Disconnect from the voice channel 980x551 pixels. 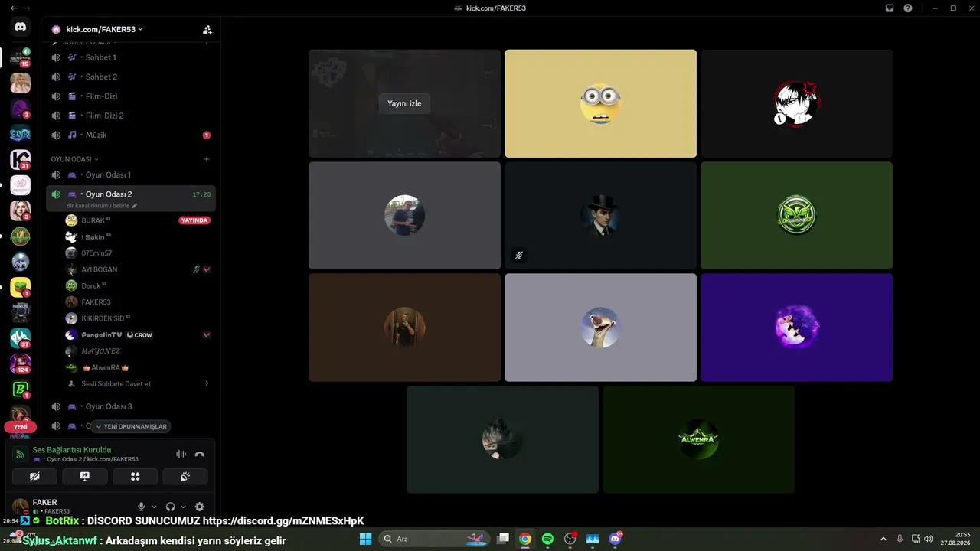[200, 454]
